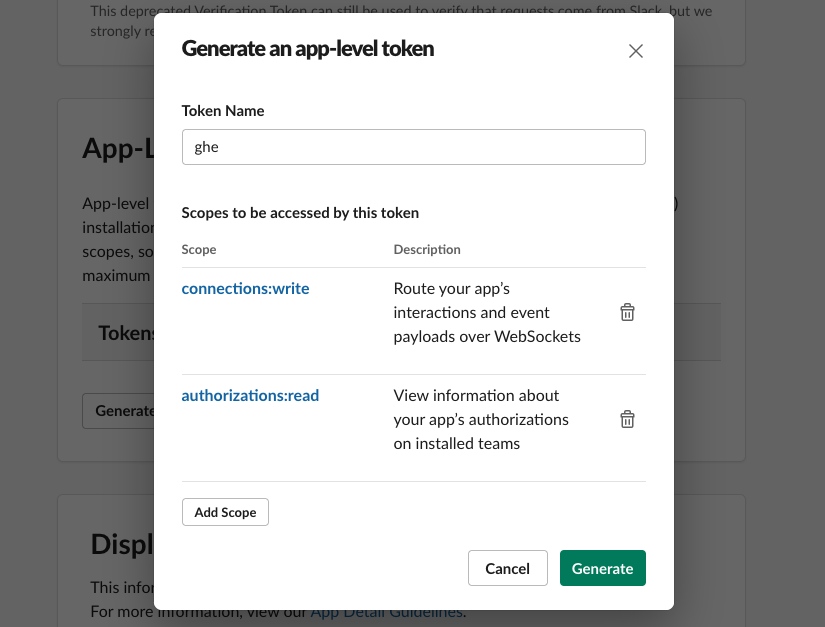Close the app-level token dialog
Viewport: 825px width, 627px height.
635,51
